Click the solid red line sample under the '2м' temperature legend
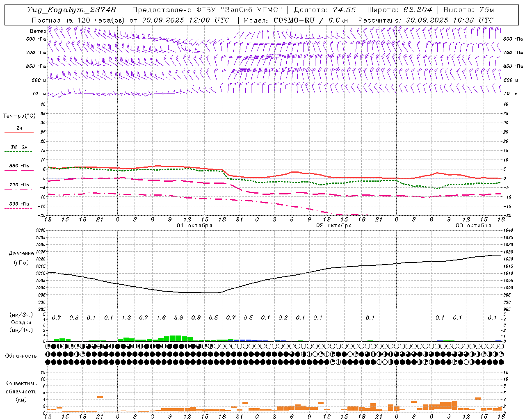 19,133
